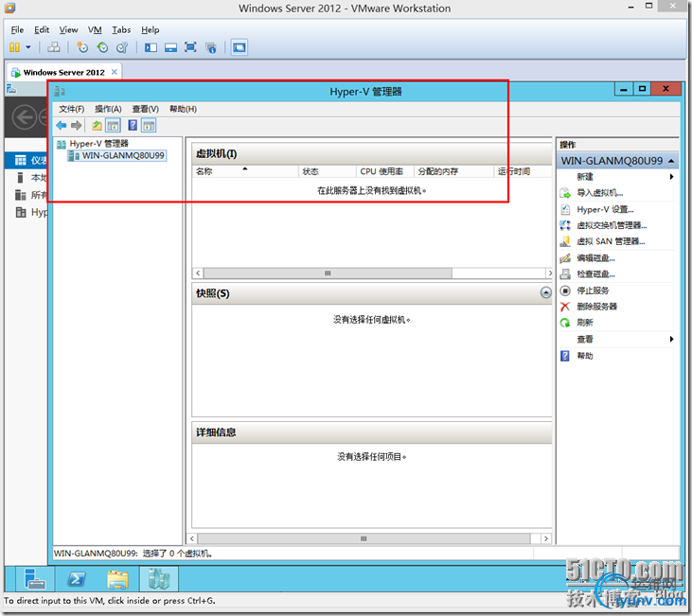
Task: Open the 操作(A) menu in Hyper-V
Action: pos(108,109)
